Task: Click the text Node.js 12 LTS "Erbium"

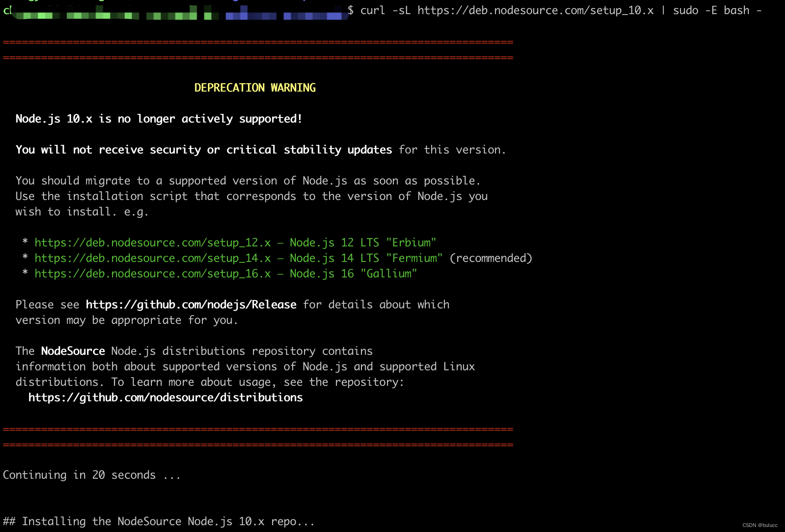Action: 363,243
